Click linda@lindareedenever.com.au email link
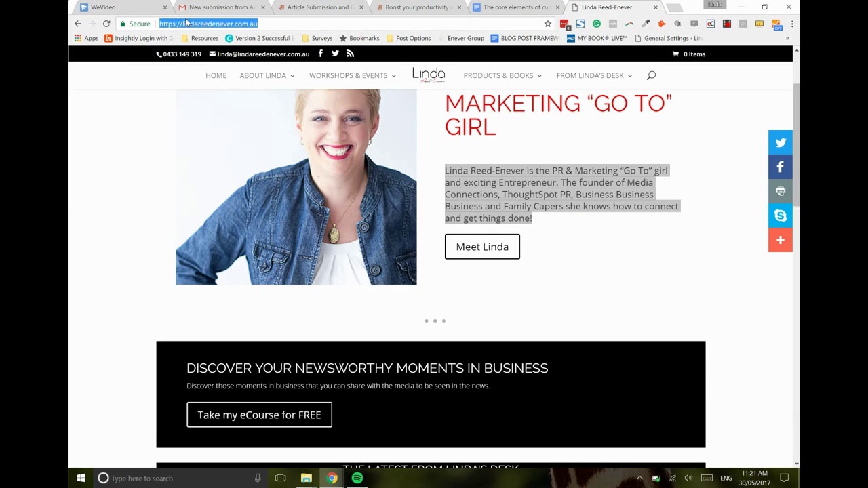The height and width of the screenshot is (488, 868). coord(259,54)
